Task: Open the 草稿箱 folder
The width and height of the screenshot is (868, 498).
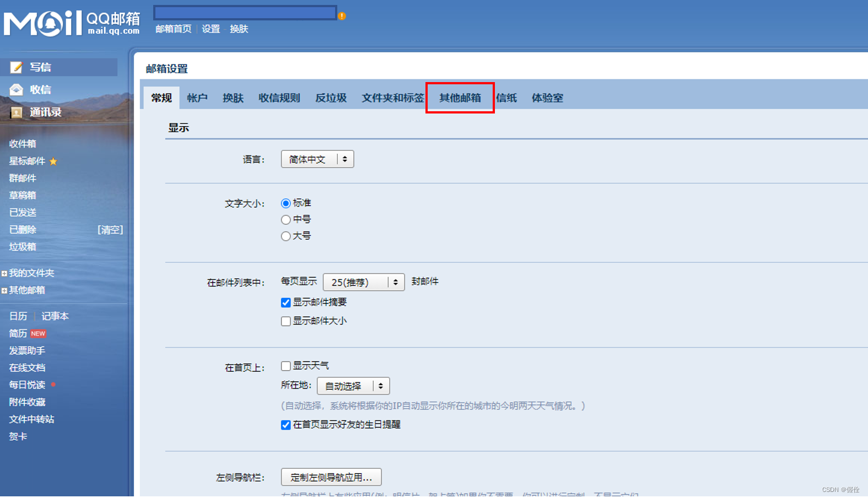Action: click(x=23, y=196)
